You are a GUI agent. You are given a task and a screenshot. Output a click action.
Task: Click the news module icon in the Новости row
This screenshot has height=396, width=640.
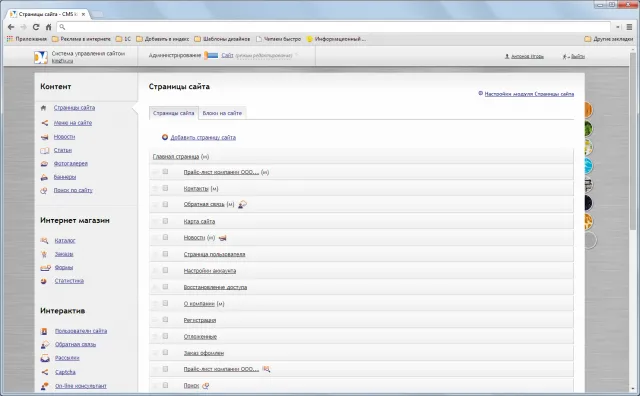click(222, 238)
